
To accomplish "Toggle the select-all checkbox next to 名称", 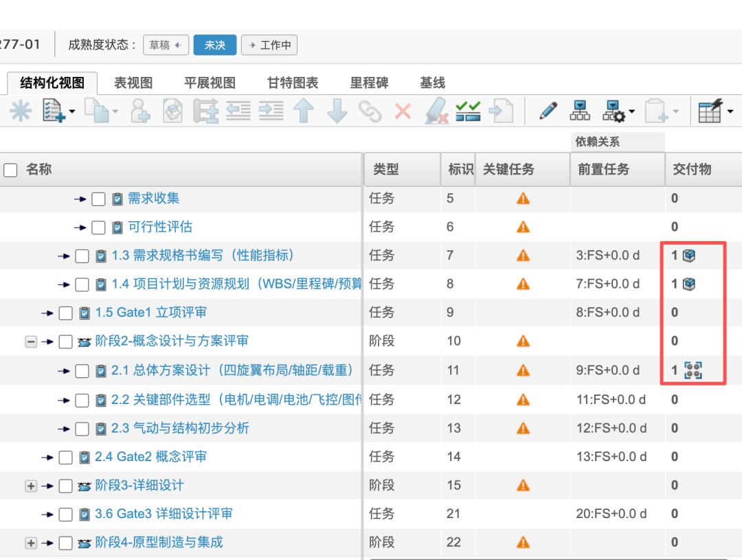I will pos(10,170).
